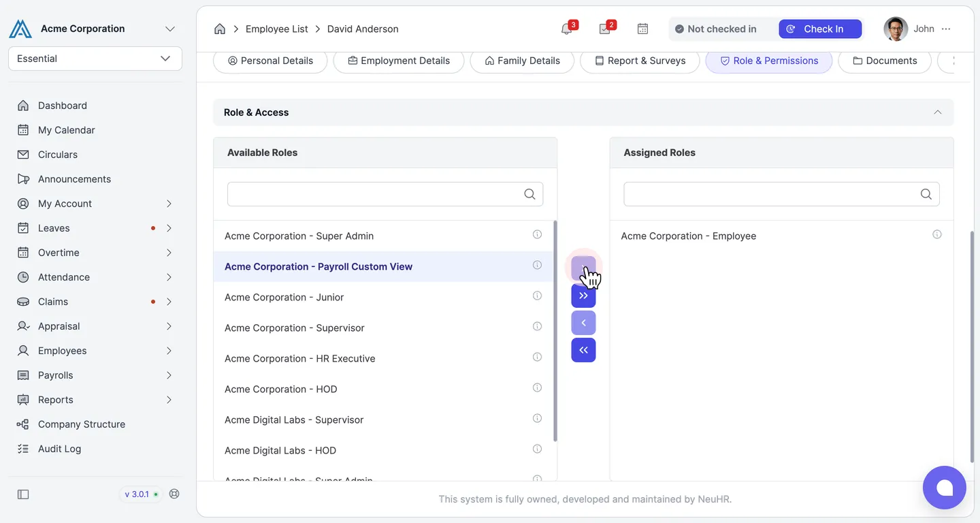Click the Available Roles search field
This screenshot has height=523, width=980.
[385, 194]
